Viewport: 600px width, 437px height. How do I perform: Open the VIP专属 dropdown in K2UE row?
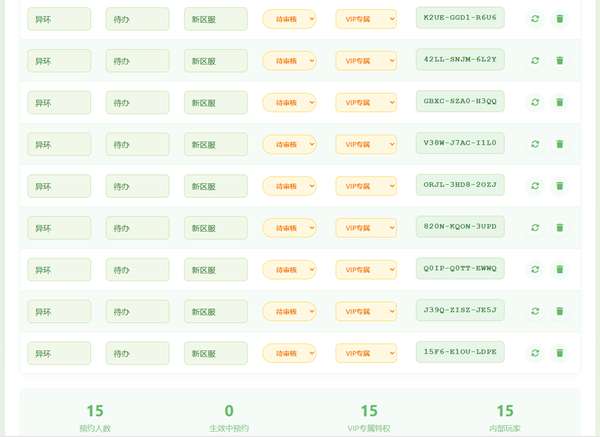pos(366,19)
